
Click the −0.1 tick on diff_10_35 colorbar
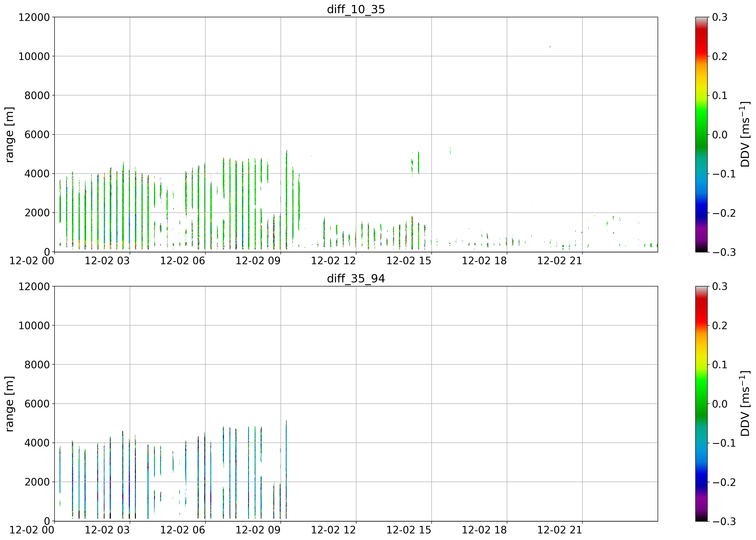click(724, 174)
